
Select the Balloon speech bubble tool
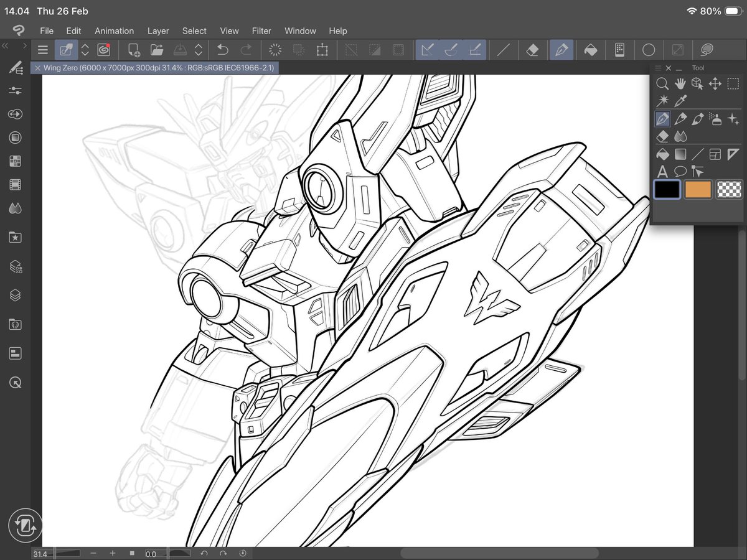(680, 171)
